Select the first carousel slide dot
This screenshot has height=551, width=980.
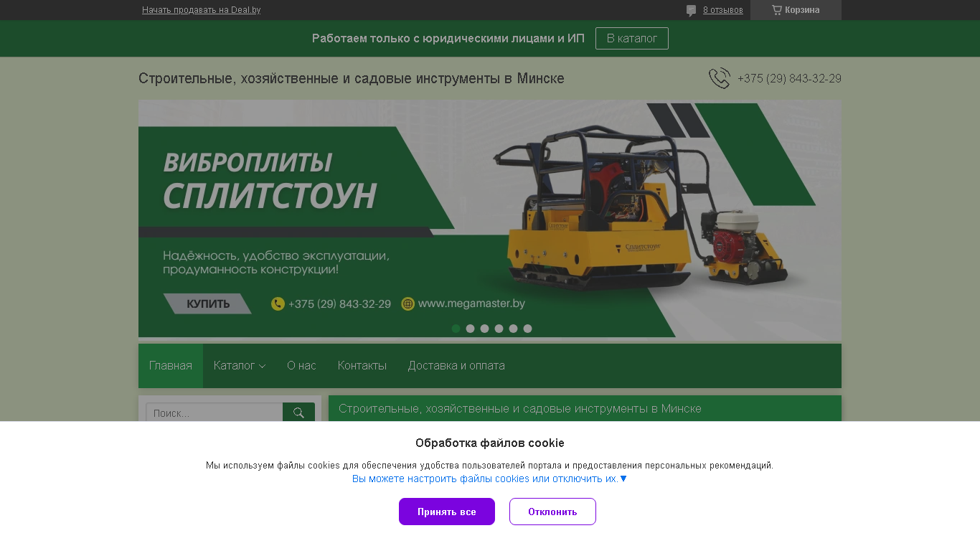pyautogui.click(x=456, y=329)
